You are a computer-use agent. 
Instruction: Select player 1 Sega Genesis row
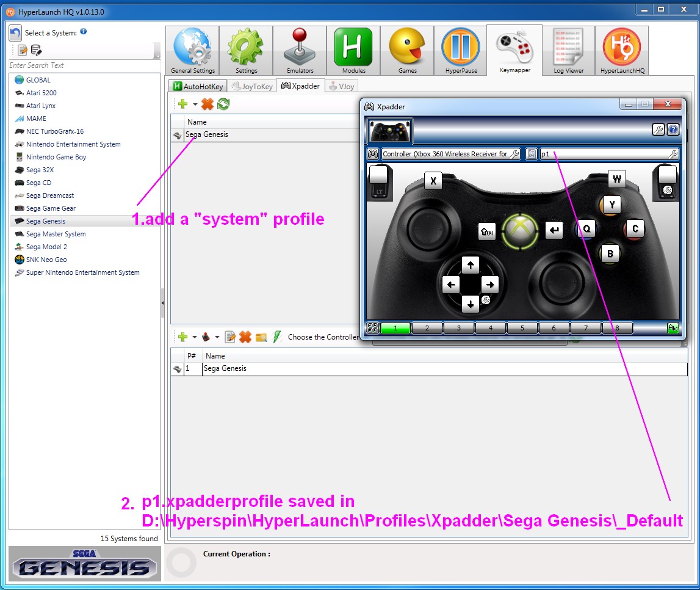click(429, 368)
